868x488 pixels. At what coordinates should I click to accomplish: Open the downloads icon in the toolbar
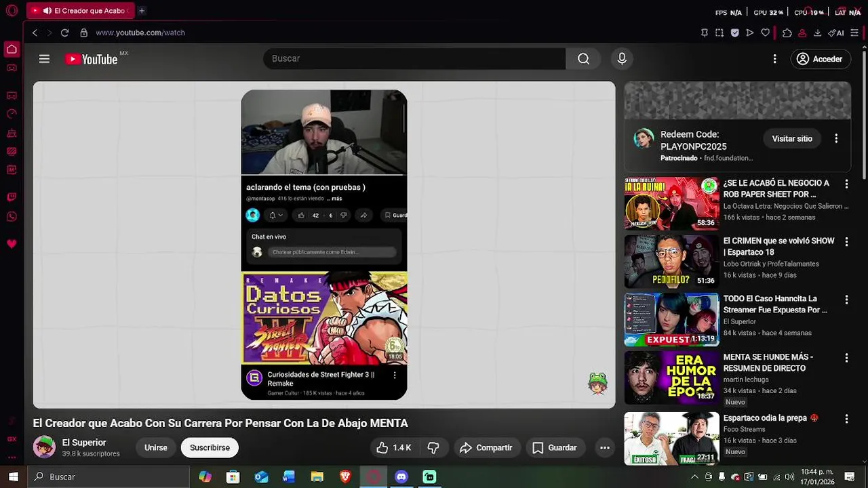pyautogui.click(x=817, y=33)
